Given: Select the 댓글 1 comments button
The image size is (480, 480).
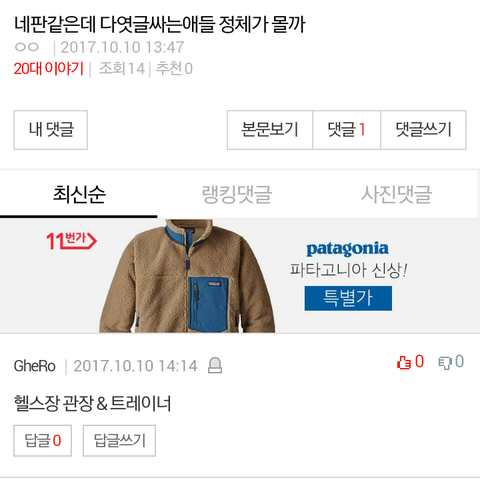Looking at the screenshot, I should click(347, 130).
